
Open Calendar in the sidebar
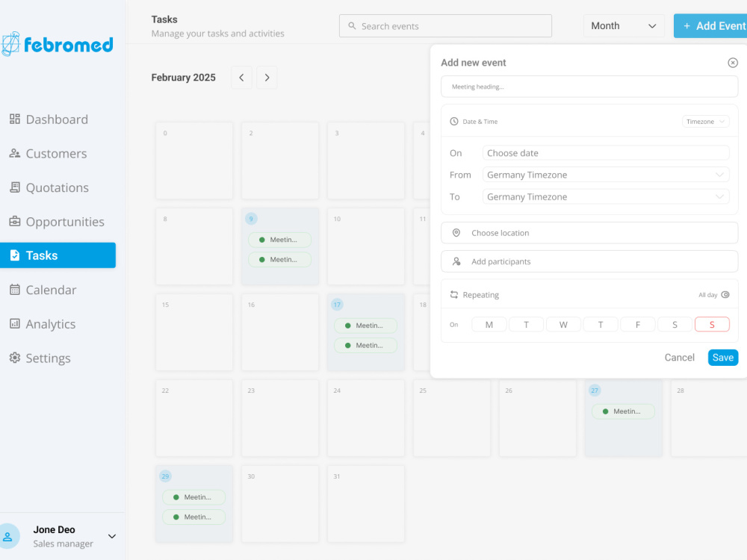tap(58, 290)
